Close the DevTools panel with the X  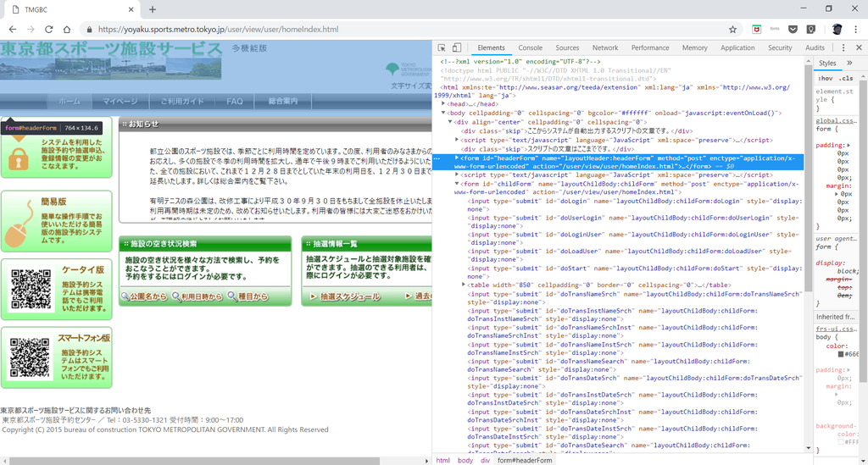[x=859, y=47]
